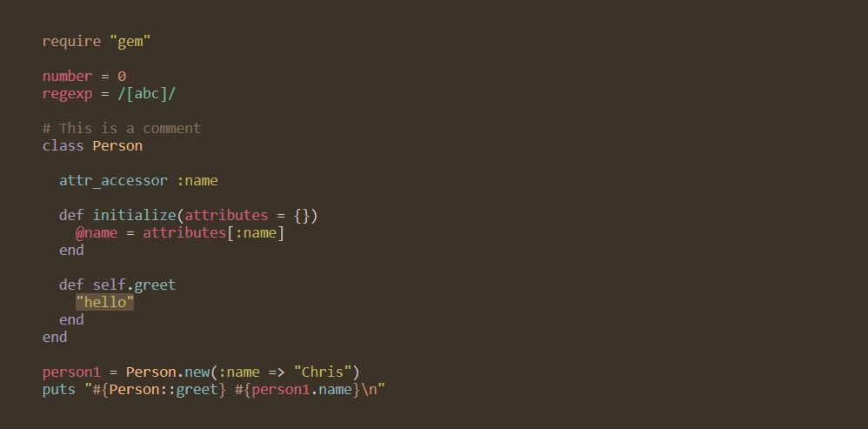Click the class keyword before Person
The height and width of the screenshot is (429, 868).
[x=63, y=145]
